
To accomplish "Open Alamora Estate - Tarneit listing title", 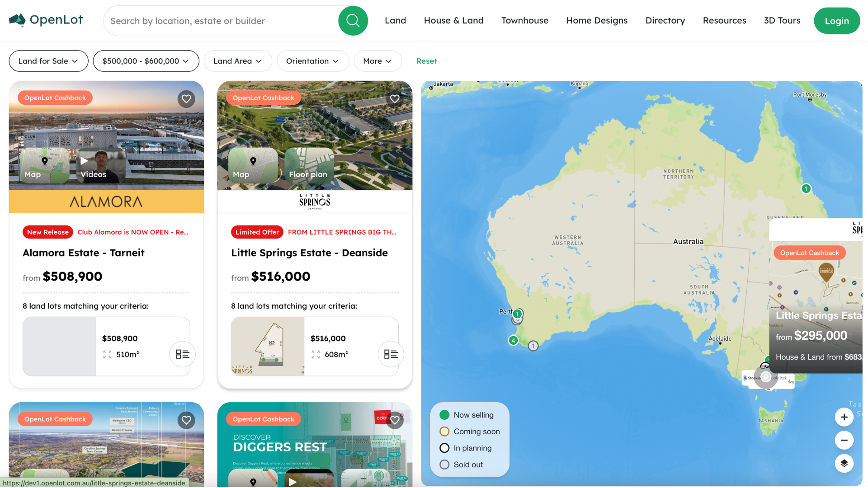I will [84, 253].
